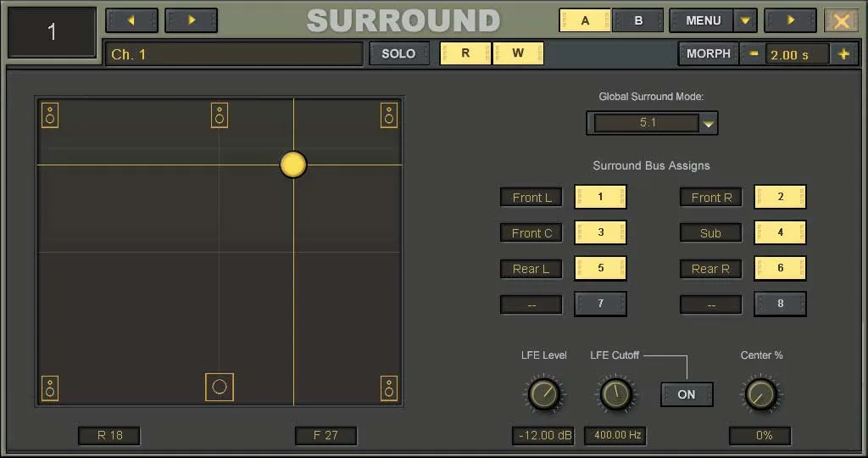Click the Front R bus label
868x458 pixels.
[x=711, y=198]
